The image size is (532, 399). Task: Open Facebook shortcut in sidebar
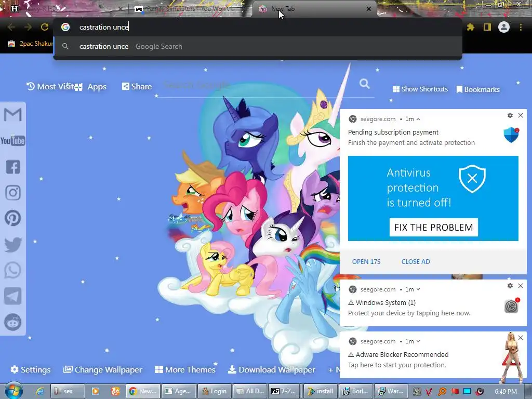(12, 167)
